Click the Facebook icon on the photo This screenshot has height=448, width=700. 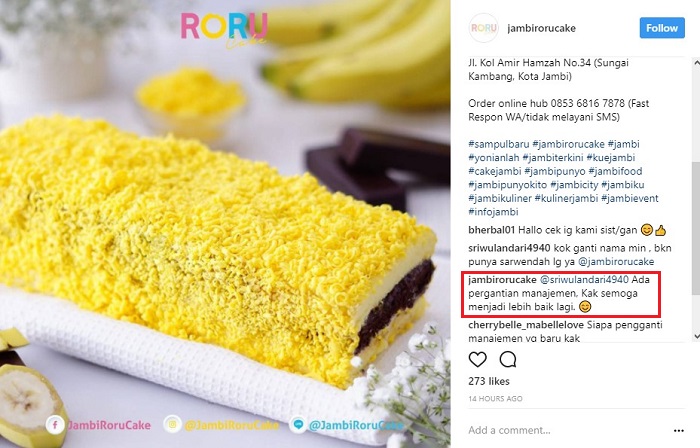click(54, 425)
